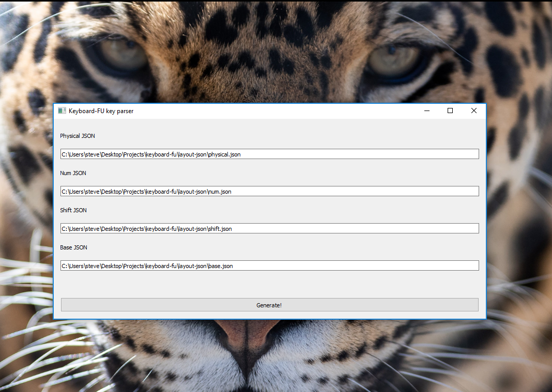Focus the Physical JSON path field
The image size is (552, 392).
point(269,154)
